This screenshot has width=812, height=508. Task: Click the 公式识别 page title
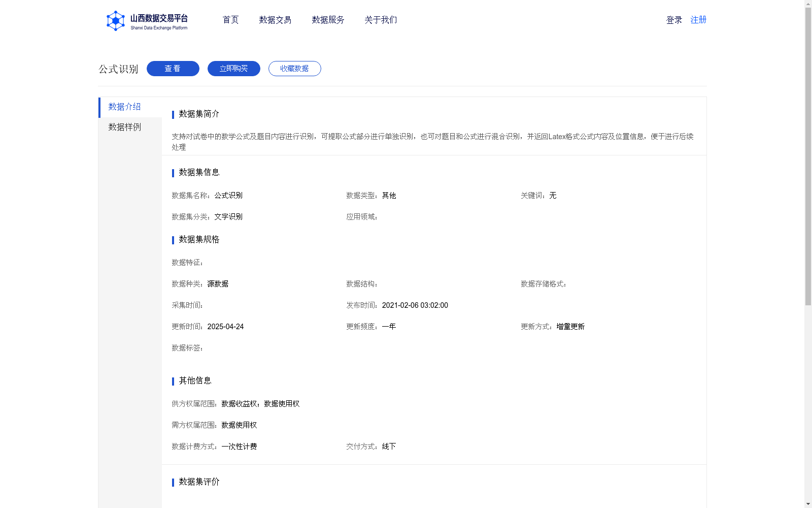(118, 69)
